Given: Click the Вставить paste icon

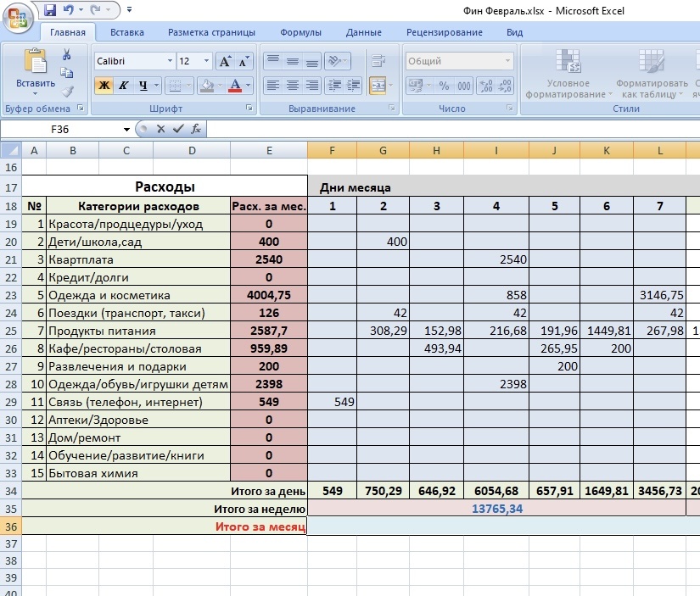Looking at the screenshot, I should 36,61.
